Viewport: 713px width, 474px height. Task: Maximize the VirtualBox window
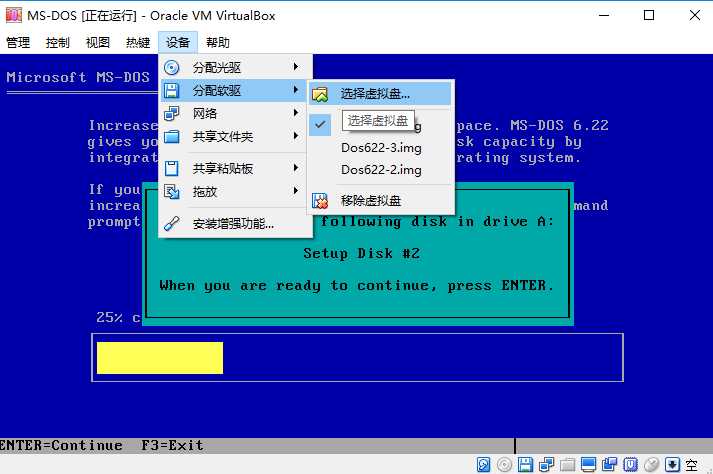click(649, 15)
